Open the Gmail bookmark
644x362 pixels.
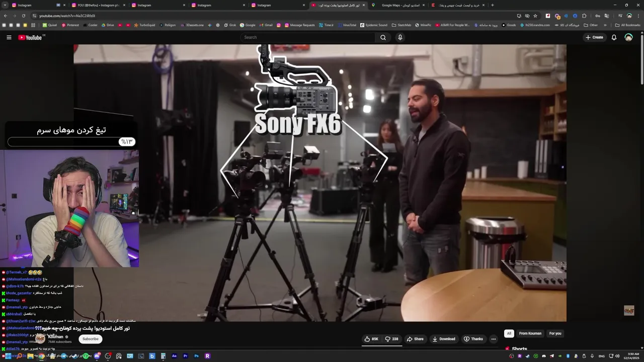click(266, 25)
